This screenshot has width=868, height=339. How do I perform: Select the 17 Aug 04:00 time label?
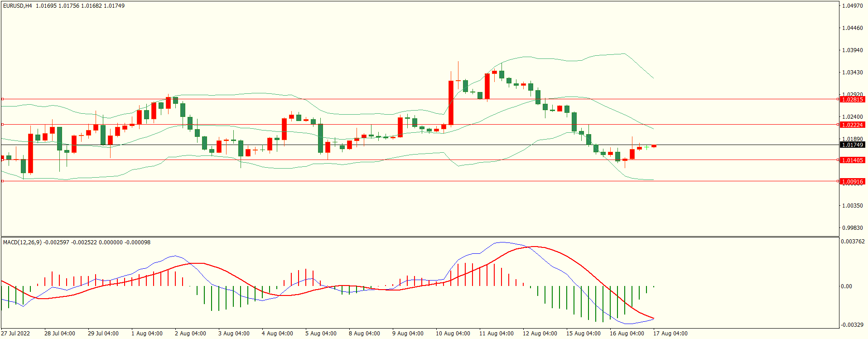(x=670, y=334)
